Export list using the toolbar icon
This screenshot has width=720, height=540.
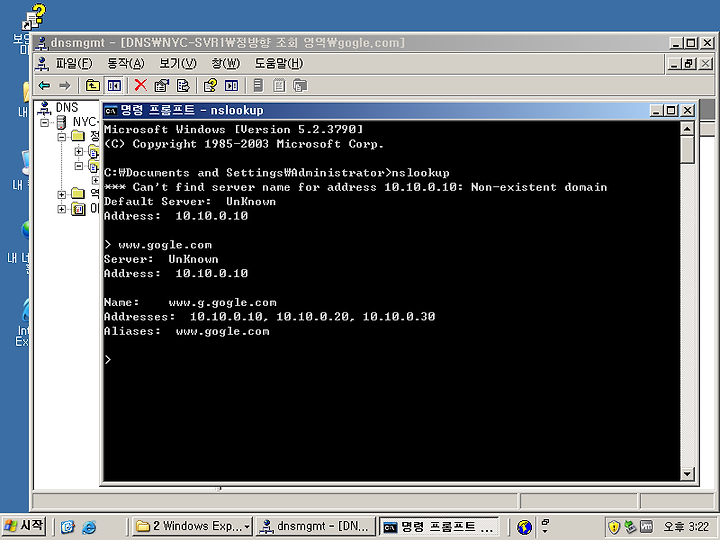[x=183, y=85]
